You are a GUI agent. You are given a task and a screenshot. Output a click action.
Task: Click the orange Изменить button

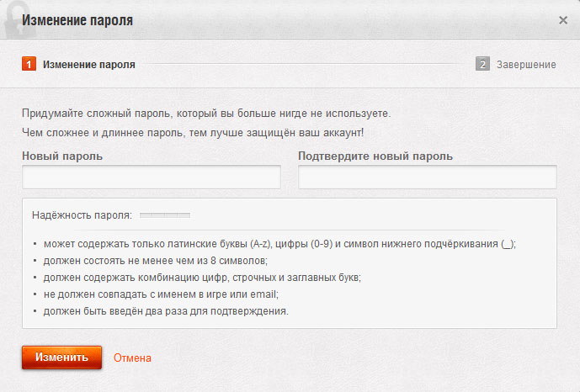61,358
